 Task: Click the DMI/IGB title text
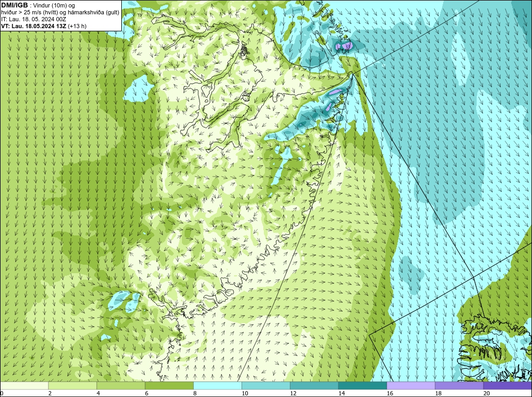pyautogui.click(x=14, y=5)
